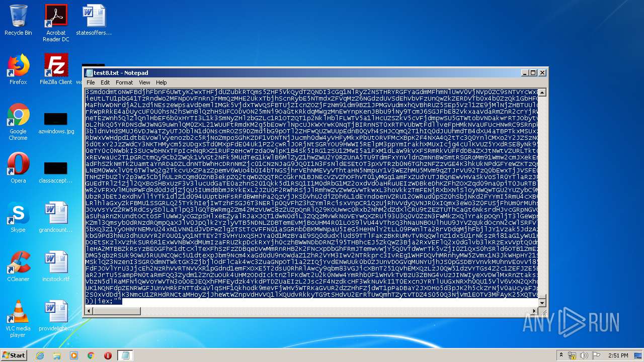
Task: Open the Recycle Bin desktop icon
Action: [18, 20]
